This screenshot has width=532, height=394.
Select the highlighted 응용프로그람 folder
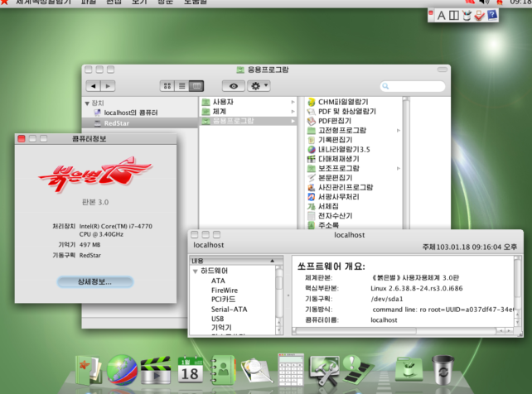tap(248, 121)
